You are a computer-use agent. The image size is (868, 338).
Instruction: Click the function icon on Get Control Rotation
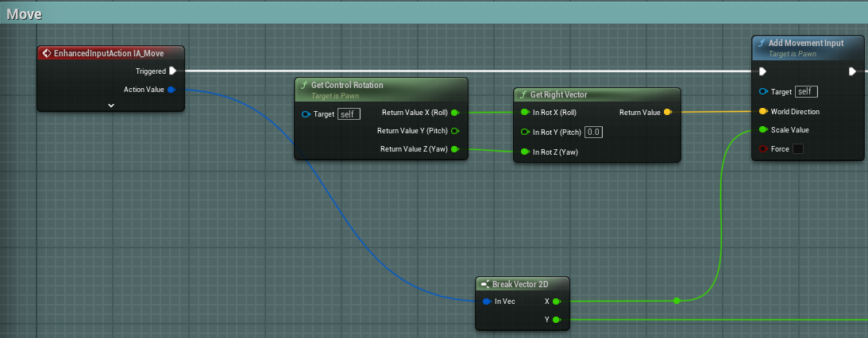click(x=304, y=85)
